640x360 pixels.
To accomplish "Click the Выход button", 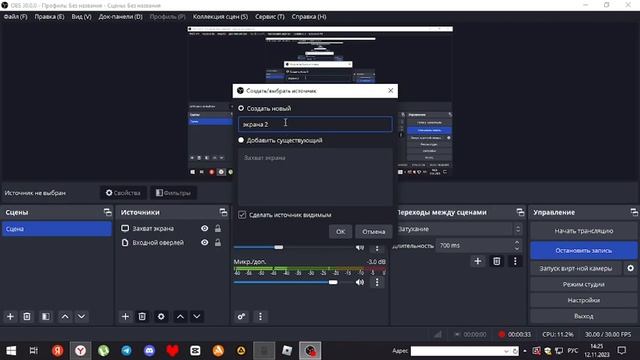I will [x=584, y=316].
